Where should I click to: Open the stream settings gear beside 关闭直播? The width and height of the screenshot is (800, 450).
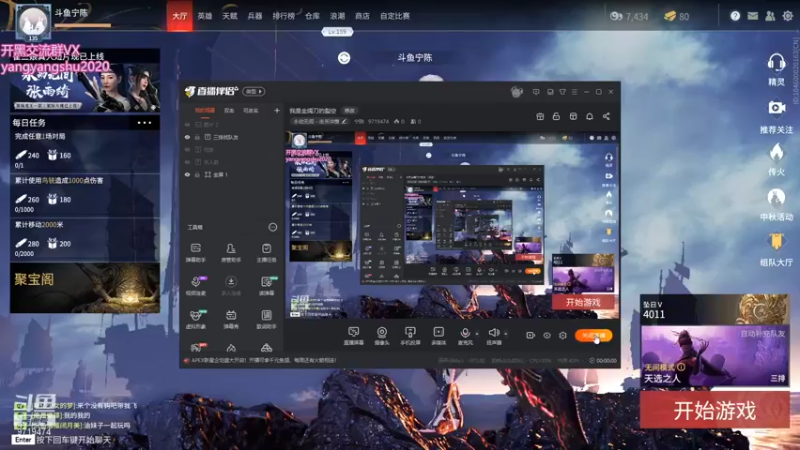563,335
